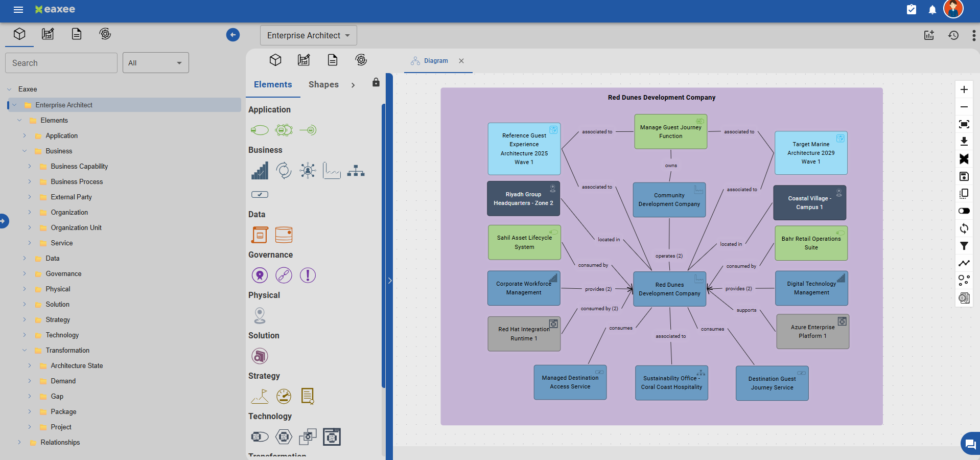
Task: Select the Architecture State tree item
Action: 77,366
